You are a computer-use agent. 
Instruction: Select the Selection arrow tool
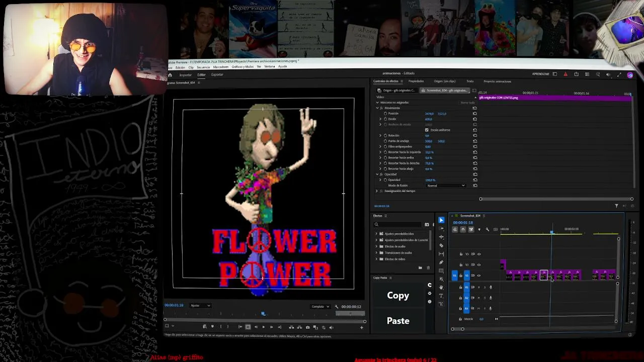[441, 220]
